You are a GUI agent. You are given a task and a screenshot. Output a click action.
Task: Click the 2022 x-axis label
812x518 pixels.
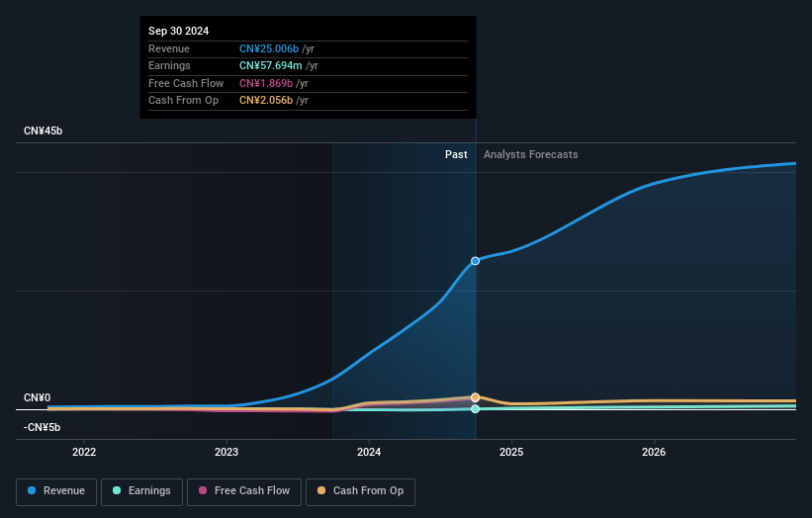(84, 452)
